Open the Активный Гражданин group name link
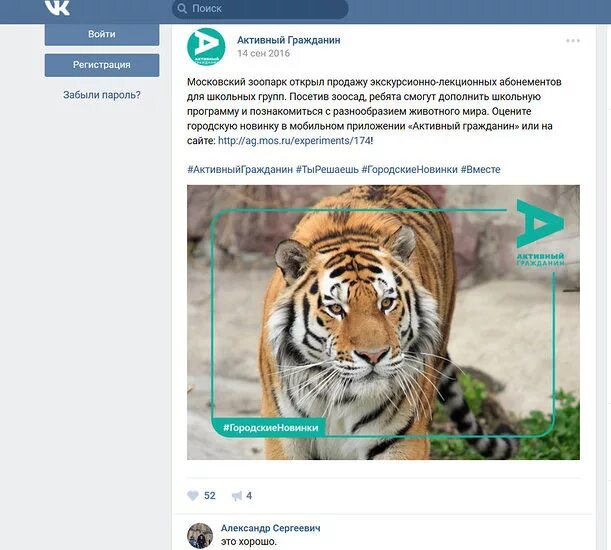611x550 pixels. click(x=289, y=40)
